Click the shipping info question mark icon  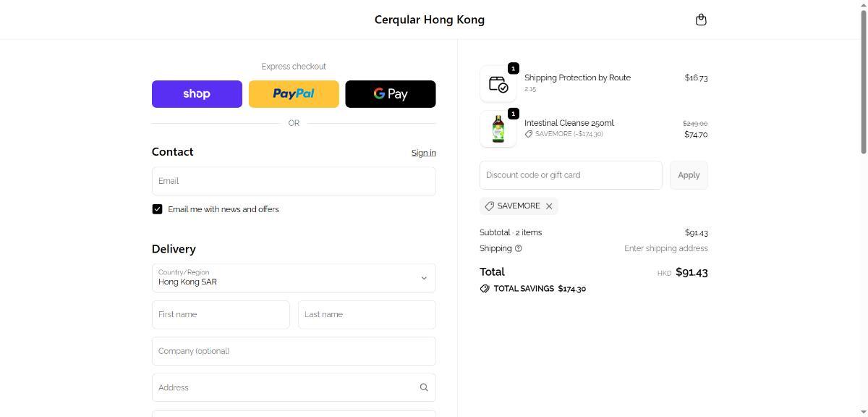[518, 248]
